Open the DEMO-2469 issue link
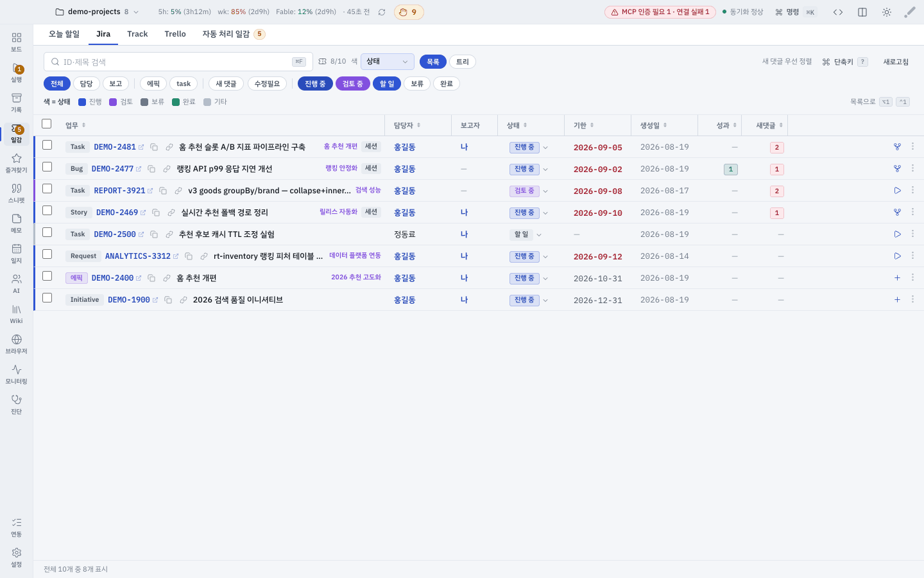The width and height of the screenshot is (924, 578). [x=117, y=213]
